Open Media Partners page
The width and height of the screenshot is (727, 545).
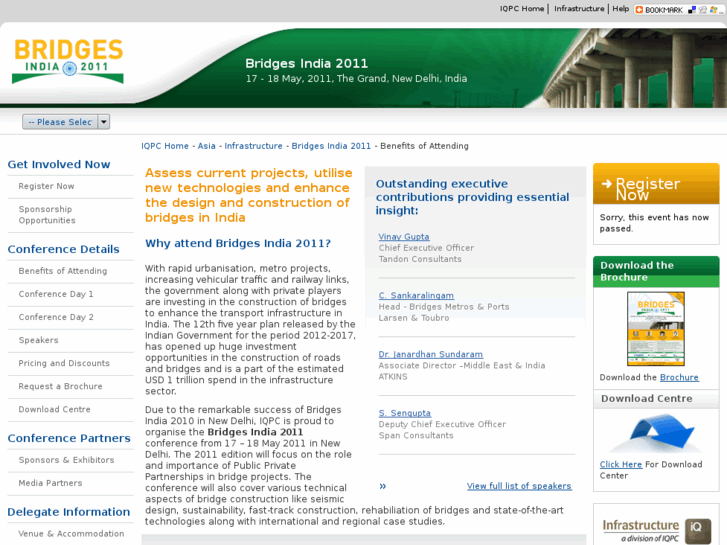tap(50, 483)
